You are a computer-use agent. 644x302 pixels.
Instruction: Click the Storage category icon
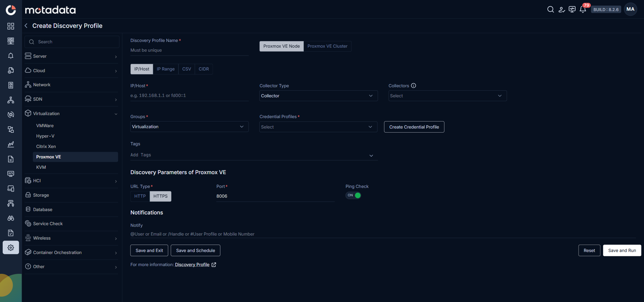28,195
